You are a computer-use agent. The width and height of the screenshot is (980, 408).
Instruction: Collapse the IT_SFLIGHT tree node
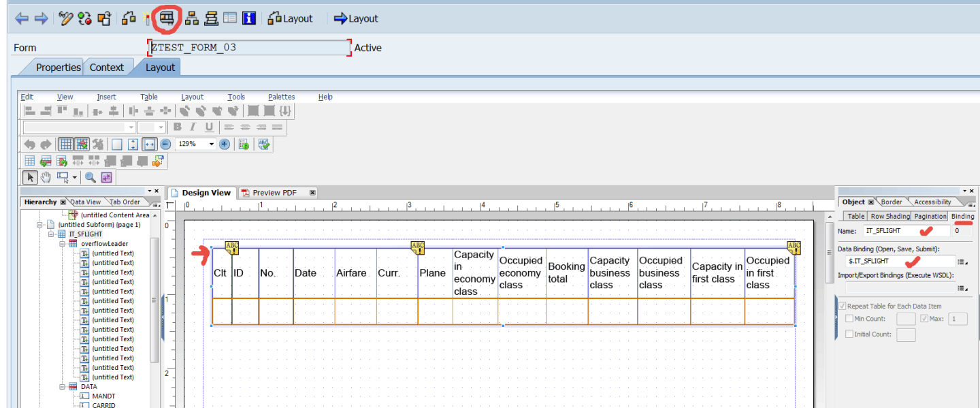click(x=51, y=234)
